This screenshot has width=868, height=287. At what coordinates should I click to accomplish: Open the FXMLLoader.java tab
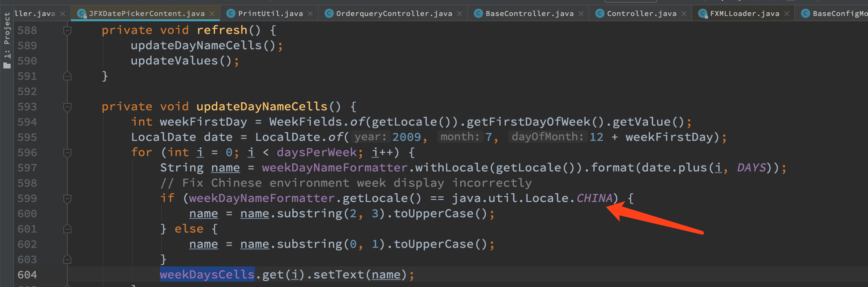[744, 14]
